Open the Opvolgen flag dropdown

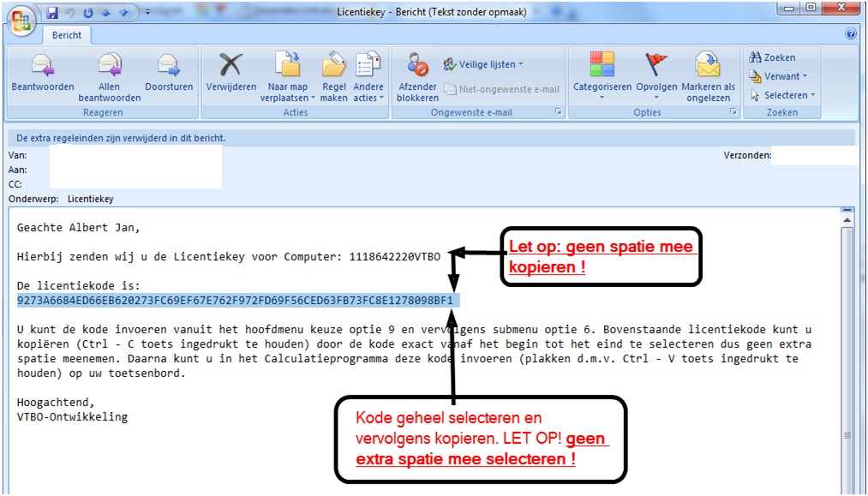[655, 76]
